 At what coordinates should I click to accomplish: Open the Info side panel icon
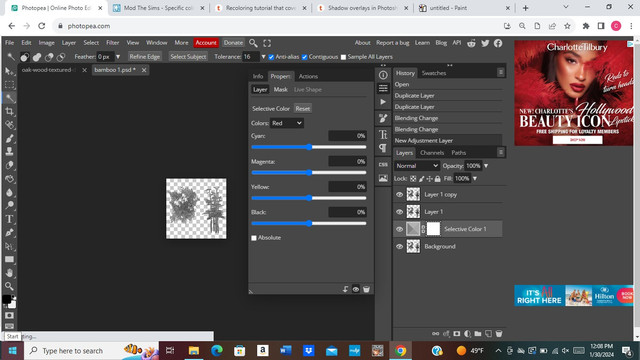(383, 75)
